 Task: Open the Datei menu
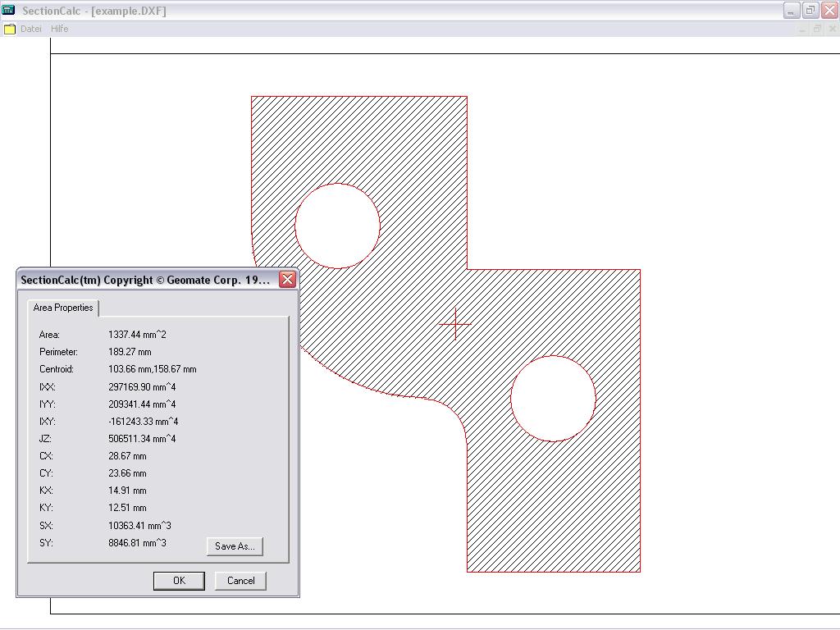coord(30,29)
